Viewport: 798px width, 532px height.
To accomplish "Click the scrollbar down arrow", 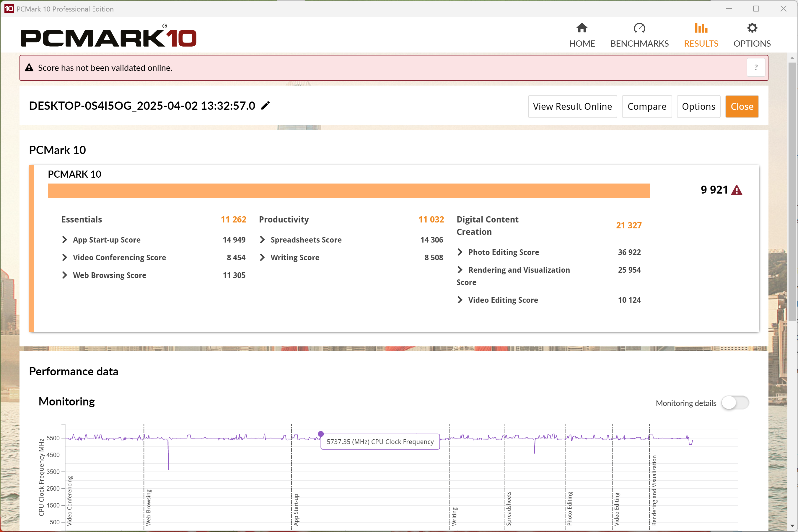I will pos(792,525).
